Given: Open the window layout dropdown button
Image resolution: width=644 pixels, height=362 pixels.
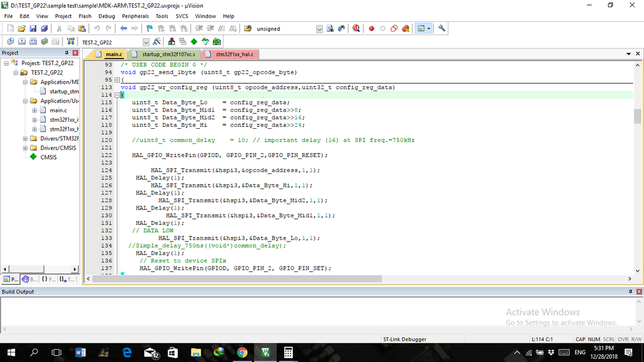Looking at the screenshot, I should 429,28.
